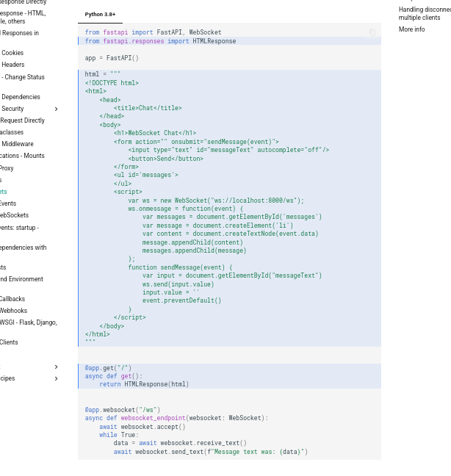Open the Cookies sidebar link
451x476 pixels.
(12, 53)
